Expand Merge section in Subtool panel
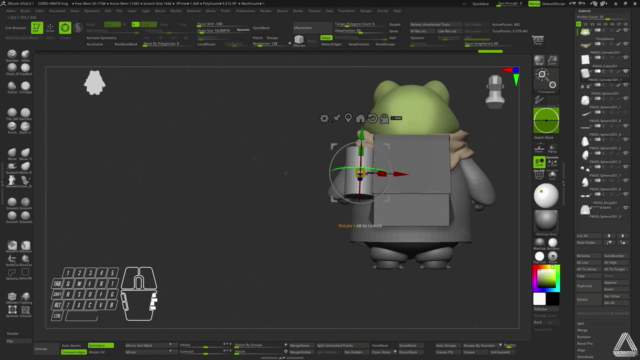Screen dimensions: 640x360 582,330
